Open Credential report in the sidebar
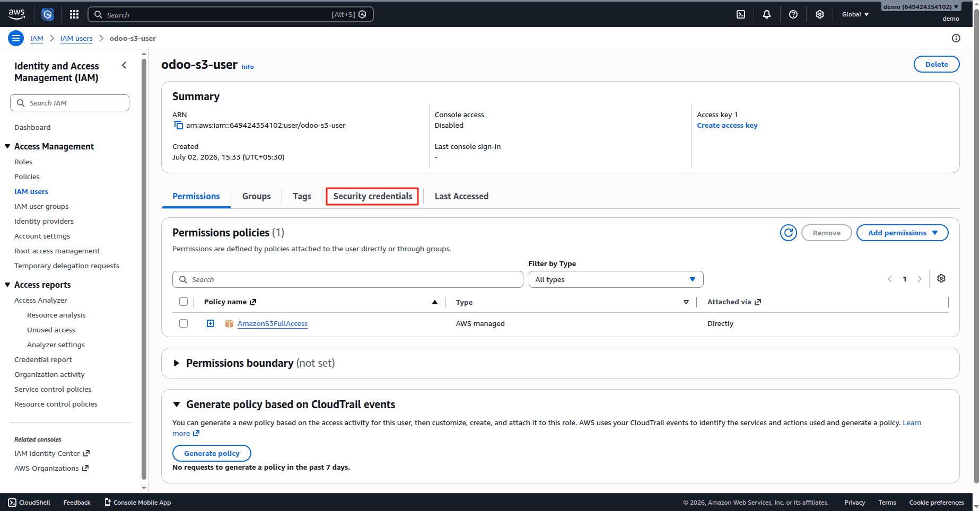 [x=43, y=359]
